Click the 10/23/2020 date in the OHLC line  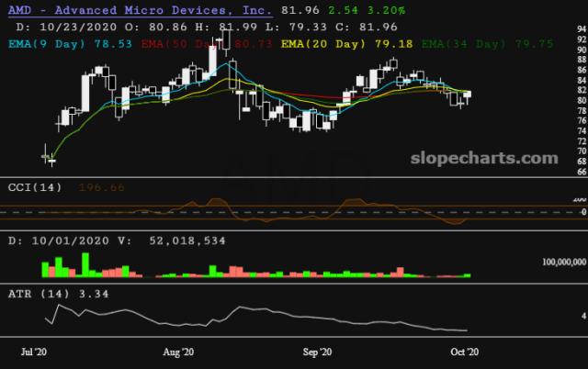point(64,27)
